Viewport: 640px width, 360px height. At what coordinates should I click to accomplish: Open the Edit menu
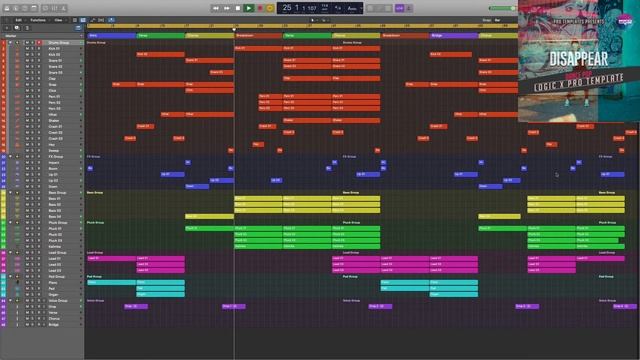[19, 20]
